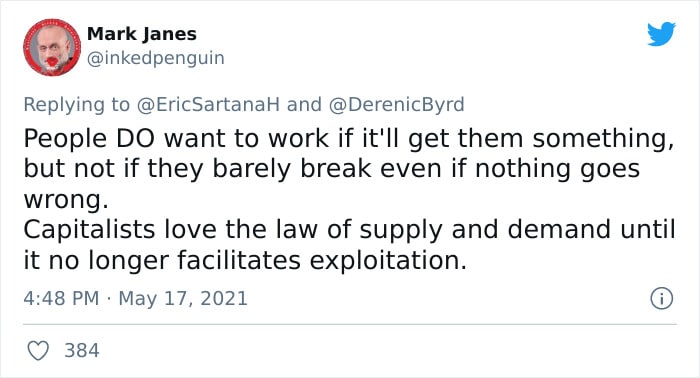Visit the @inkedpenguin handle

(x=155, y=58)
